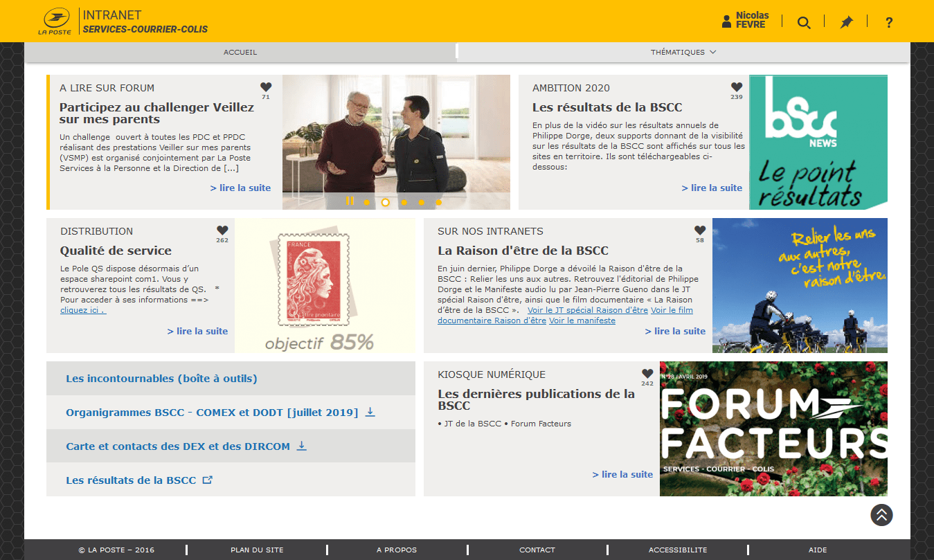The image size is (934, 560).
Task: Like the Ambition 2020 article heart
Action: (737, 87)
